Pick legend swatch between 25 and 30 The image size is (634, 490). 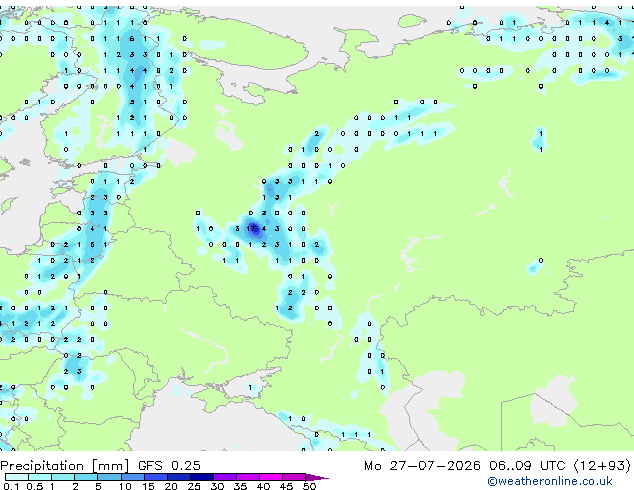pyautogui.click(x=202, y=477)
